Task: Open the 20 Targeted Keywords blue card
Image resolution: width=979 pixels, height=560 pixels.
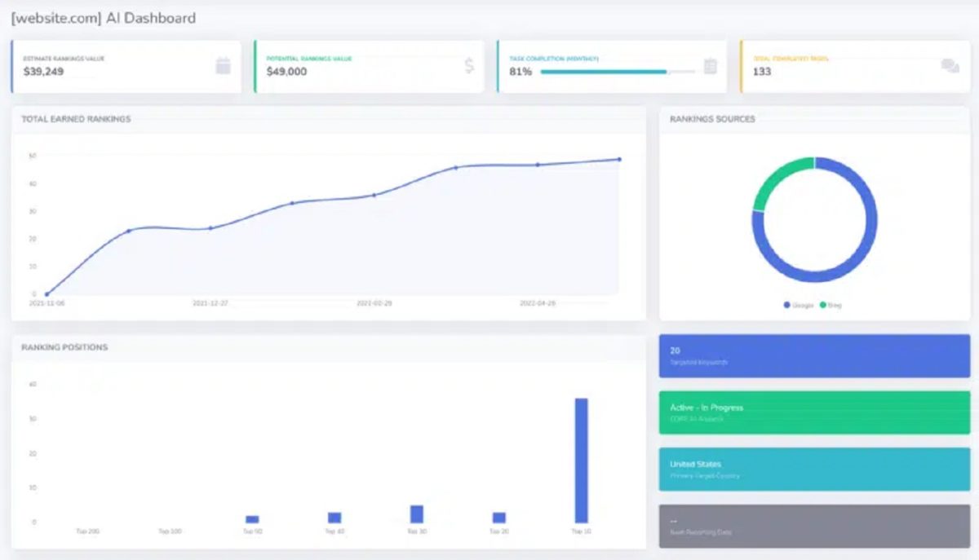Action: (x=814, y=355)
